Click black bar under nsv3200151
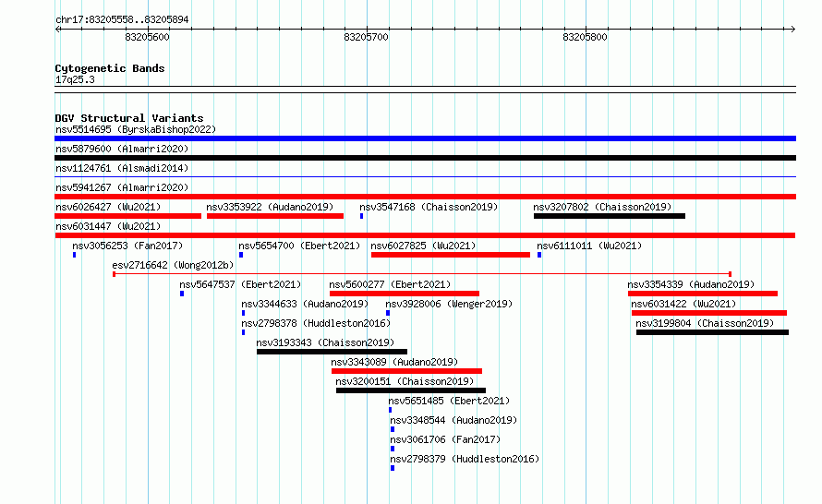The width and height of the screenshot is (822, 504). pyautogui.click(x=411, y=390)
